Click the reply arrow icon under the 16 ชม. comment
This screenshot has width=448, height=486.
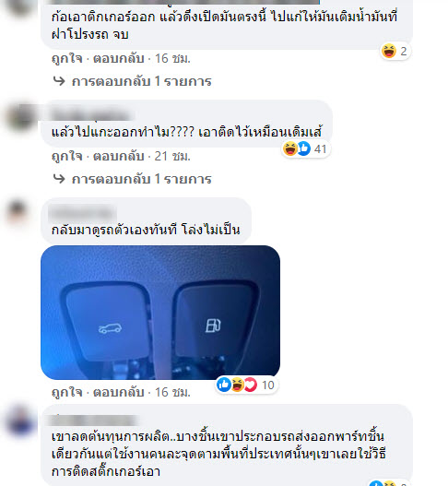(x=59, y=81)
